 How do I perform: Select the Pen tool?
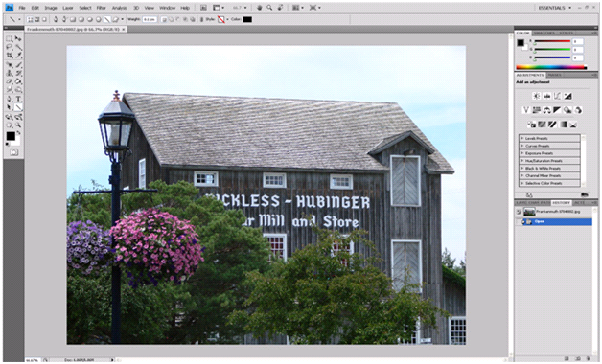pyautogui.click(x=10, y=99)
